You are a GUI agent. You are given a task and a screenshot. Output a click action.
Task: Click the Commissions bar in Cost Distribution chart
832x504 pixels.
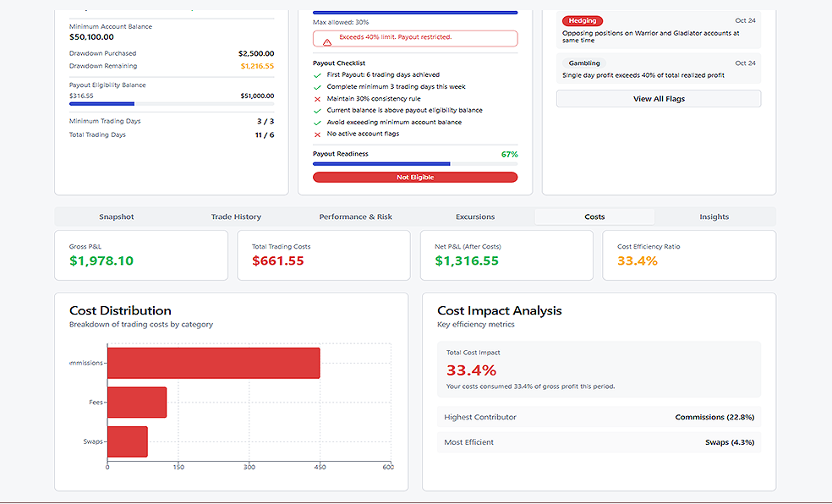point(213,363)
